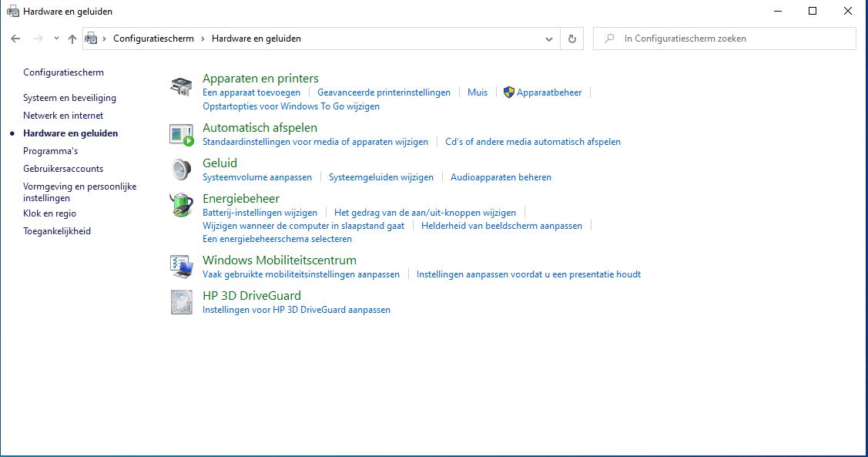Click Instellingen aanpassen voordat u een presentatie houdt
The width and height of the screenshot is (868, 457).
point(528,274)
